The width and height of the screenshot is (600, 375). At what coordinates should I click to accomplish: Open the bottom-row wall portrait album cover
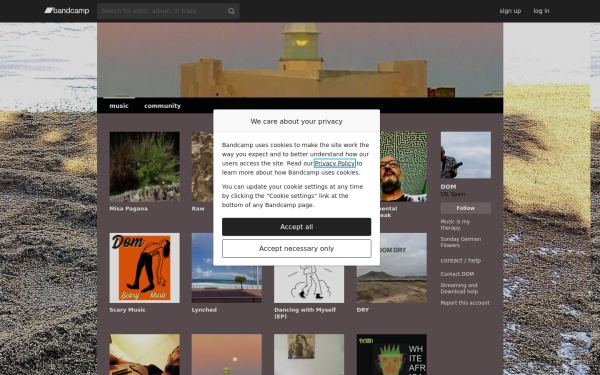pyautogui.click(x=309, y=354)
